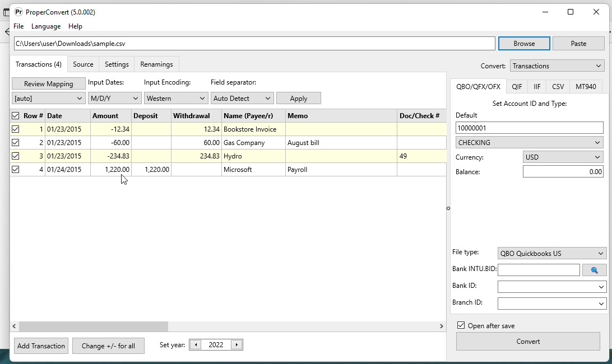The height and width of the screenshot is (364, 612).
Task: Switch to the IIF output tab
Action: pyautogui.click(x=537, y=87)
